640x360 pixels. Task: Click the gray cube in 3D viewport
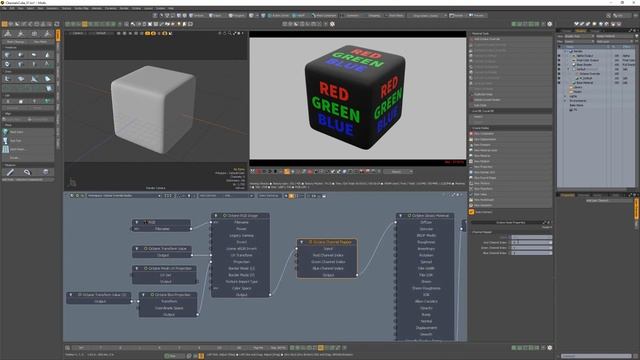(x=153, y=109)
